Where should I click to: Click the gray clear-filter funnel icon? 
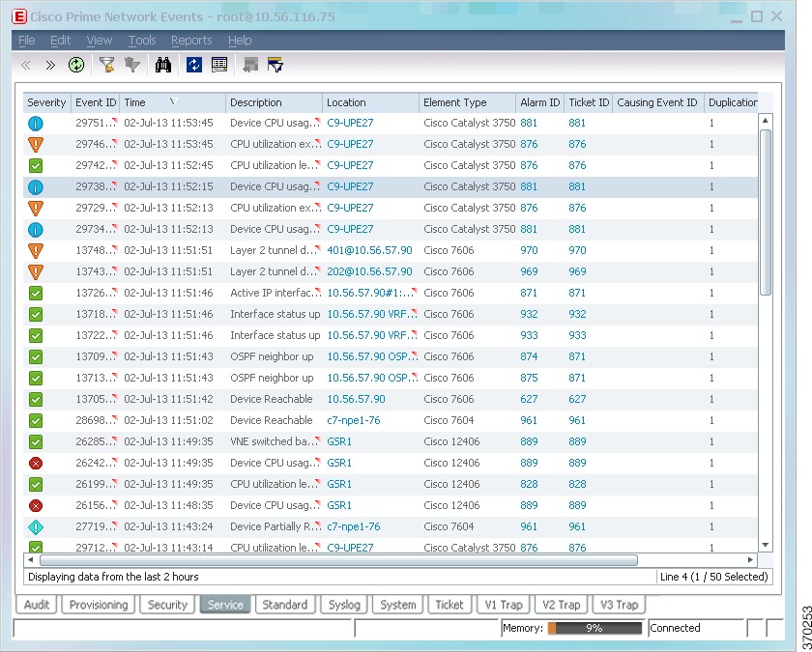132,65
